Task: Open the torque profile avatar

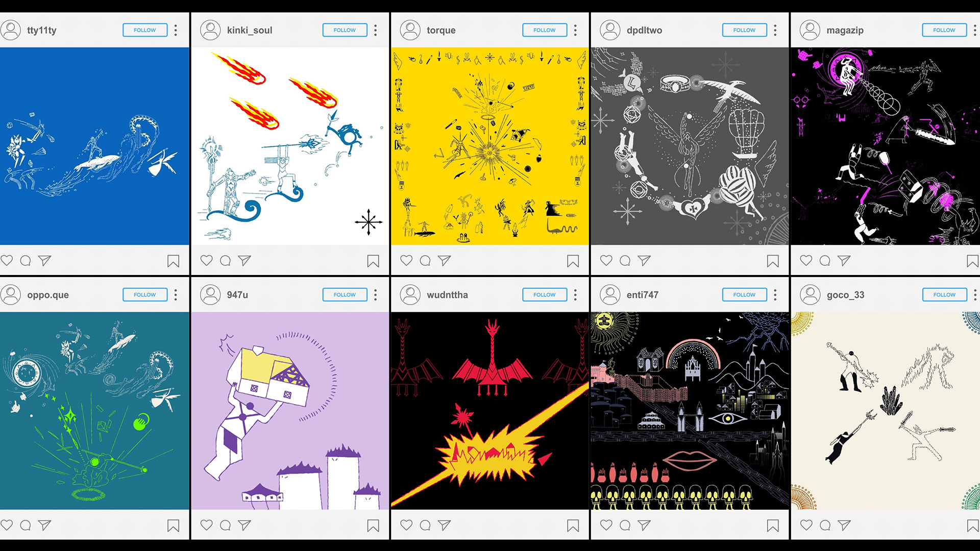Action: point(410,30)
